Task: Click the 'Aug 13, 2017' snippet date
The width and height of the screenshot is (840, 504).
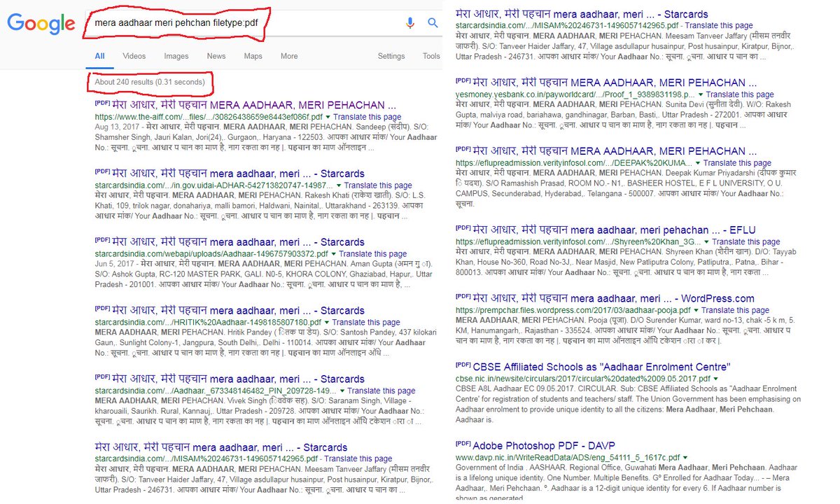Action: point(118,128)
